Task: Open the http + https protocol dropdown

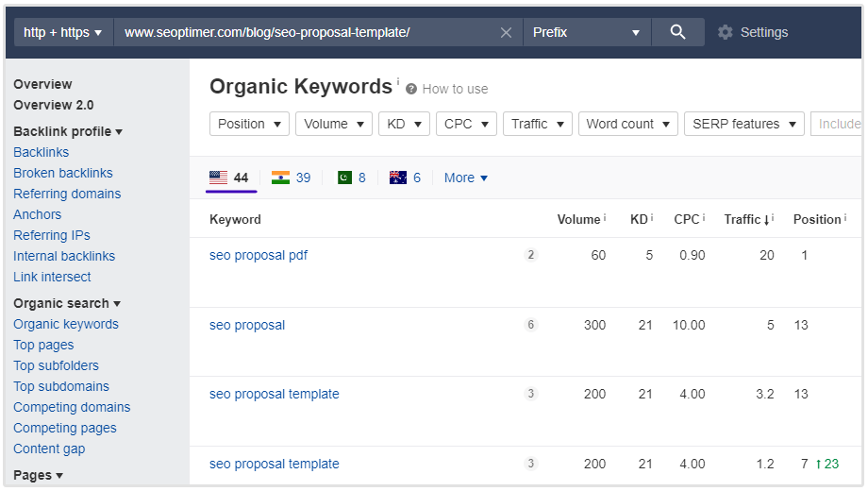Action: point(62,32)
